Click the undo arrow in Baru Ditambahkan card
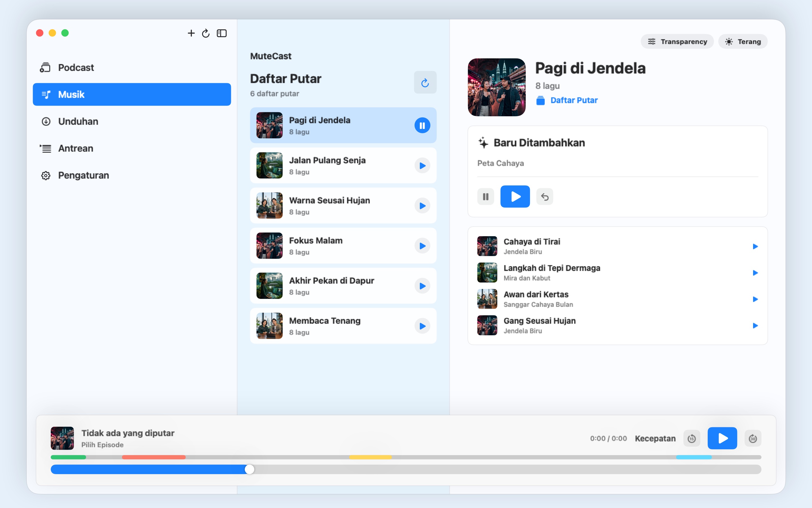812x508 pixels. [x=545, y=196]
